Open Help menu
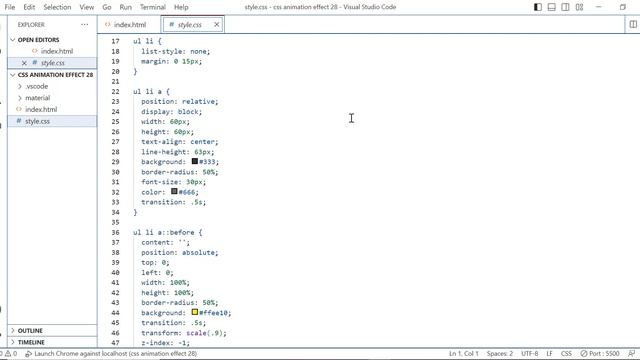Image resolution: width=640 pixels, height=360 pixels. 181,7
